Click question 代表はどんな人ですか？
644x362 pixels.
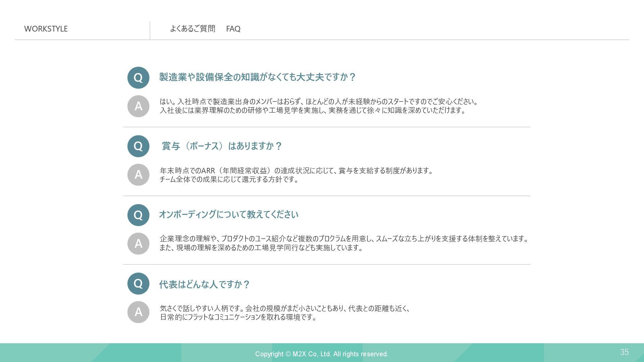point(204,285)
